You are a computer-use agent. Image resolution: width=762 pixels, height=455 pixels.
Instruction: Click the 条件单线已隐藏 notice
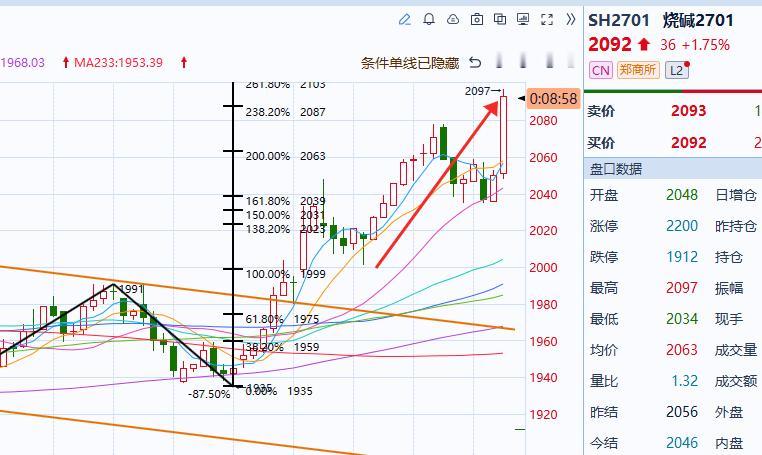pyautogui.click(x=410, y=63)
